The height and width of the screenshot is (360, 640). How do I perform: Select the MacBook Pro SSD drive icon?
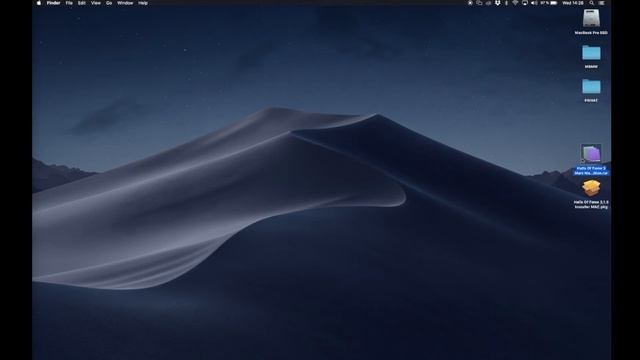pos(591,18)
